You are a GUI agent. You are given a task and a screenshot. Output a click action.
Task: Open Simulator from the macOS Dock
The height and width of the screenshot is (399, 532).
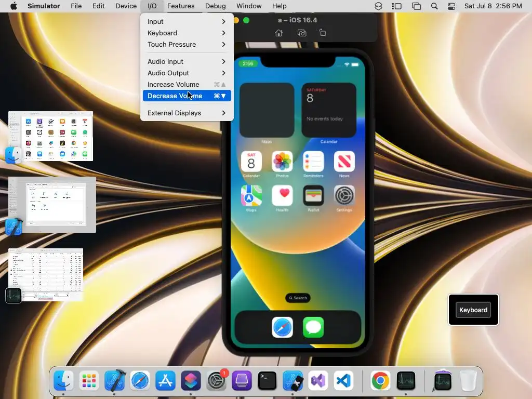click(x=292, y=380)
